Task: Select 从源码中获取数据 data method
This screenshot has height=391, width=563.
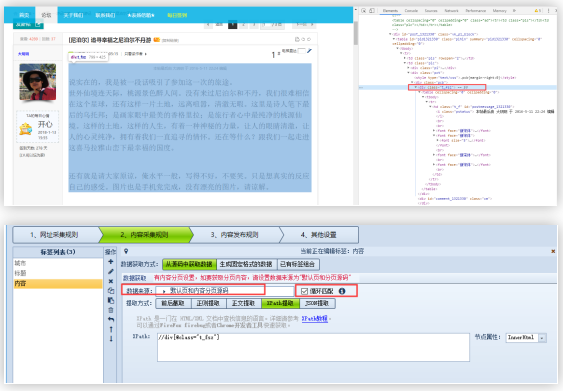Action: (x=190, y=264)
